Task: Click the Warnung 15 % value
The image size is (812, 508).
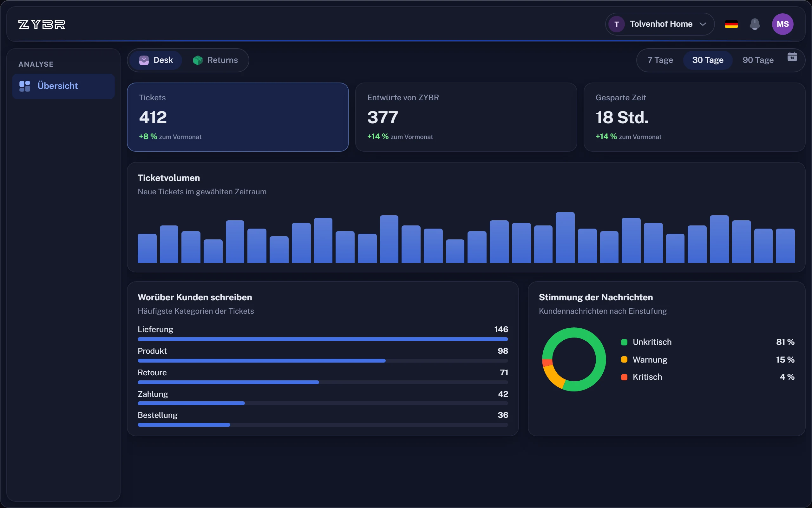Action: (785, 359)
